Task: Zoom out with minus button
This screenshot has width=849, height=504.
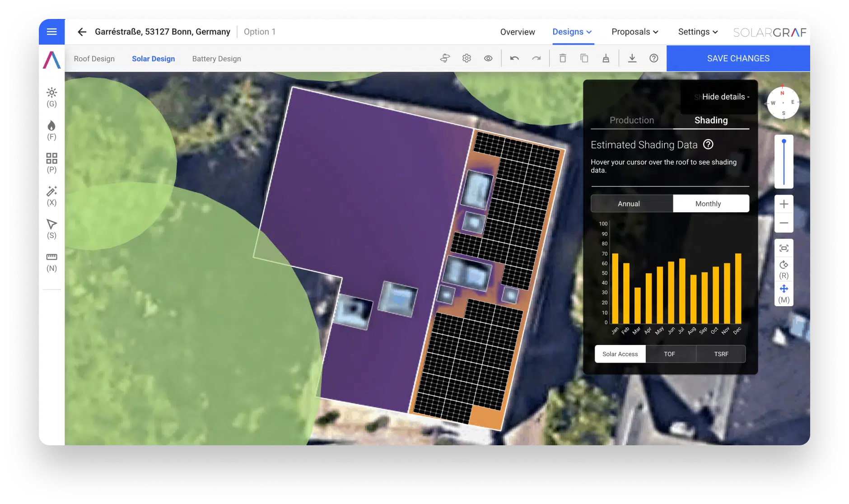Action: coord(784,223)
